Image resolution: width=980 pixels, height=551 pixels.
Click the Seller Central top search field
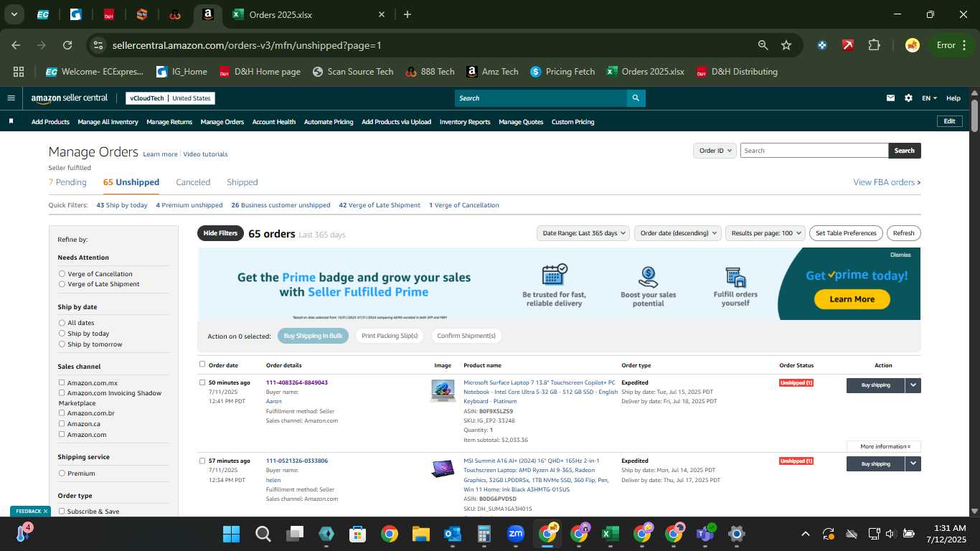coord(541,98)
